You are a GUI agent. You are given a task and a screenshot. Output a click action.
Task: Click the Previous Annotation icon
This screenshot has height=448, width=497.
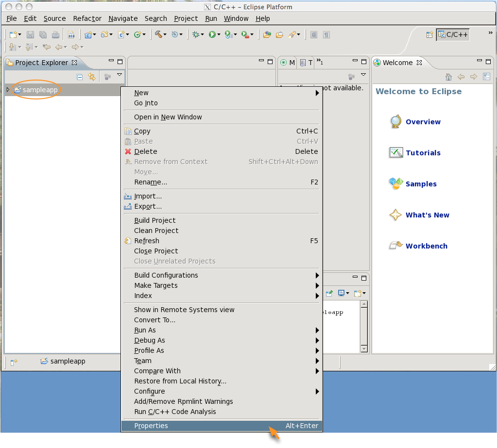(29, 47)
